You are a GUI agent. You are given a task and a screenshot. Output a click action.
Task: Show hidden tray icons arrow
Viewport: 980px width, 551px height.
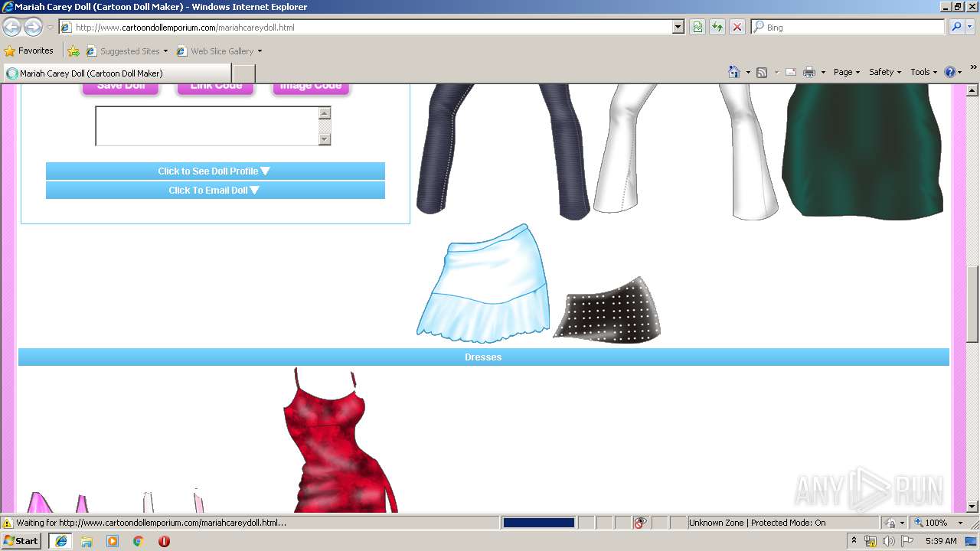point(854,541)
